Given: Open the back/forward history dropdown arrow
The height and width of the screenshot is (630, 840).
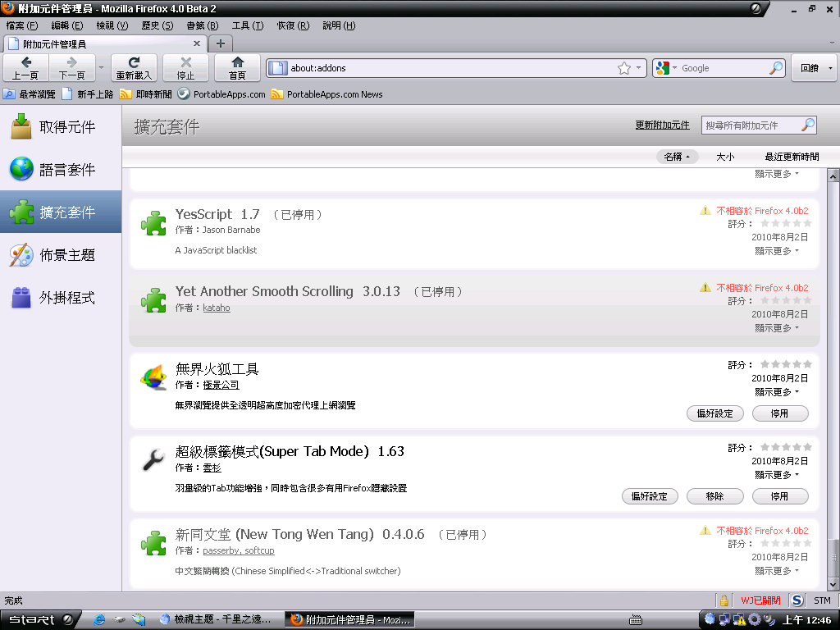Looking at the screenshot, I should [101, 68].
